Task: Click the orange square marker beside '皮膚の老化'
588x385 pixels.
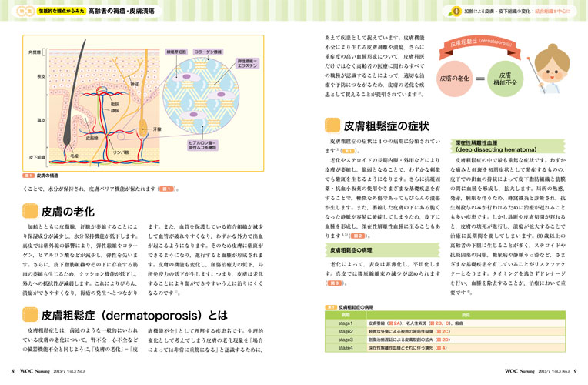Action: (30, 211)
